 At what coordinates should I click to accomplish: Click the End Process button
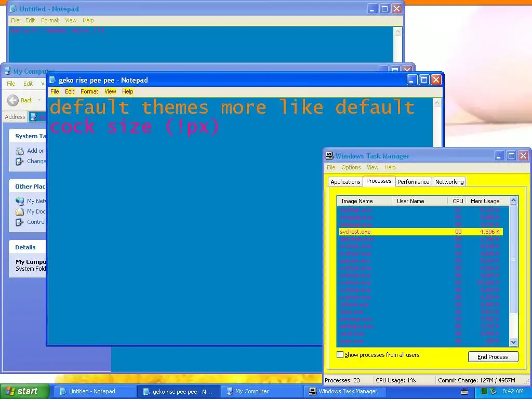pyautogui.click(x=493, y=357)
